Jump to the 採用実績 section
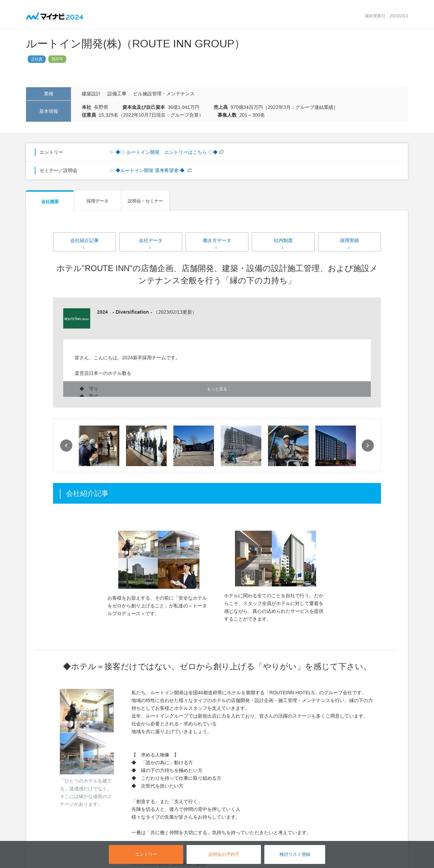The width and height of the screenshot is (434, 868). click(349, 242)
